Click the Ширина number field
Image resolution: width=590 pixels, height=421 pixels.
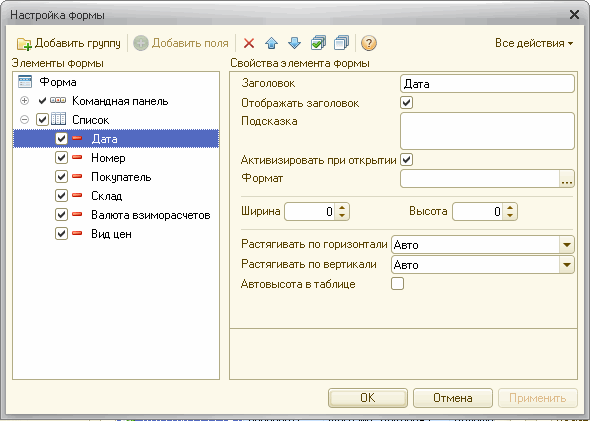click(x=310, y=211)
